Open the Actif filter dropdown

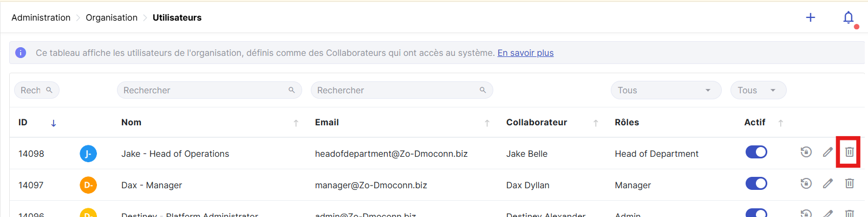pos(758,90)
